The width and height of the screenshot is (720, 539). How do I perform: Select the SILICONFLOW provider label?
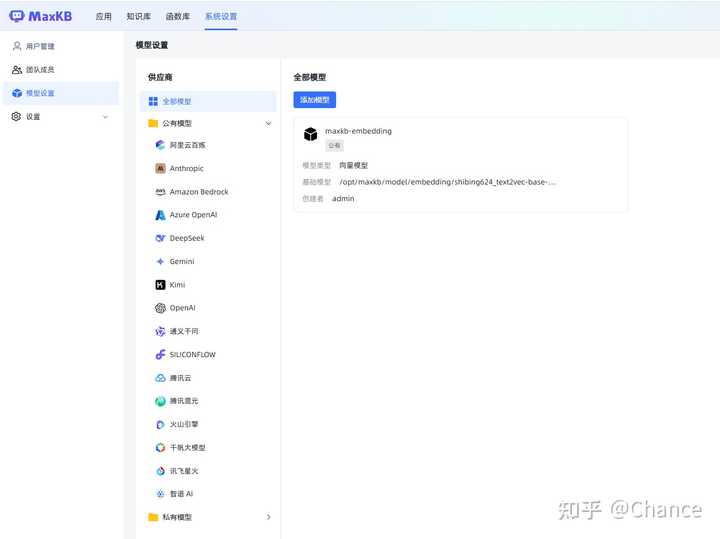pos(192,354)
